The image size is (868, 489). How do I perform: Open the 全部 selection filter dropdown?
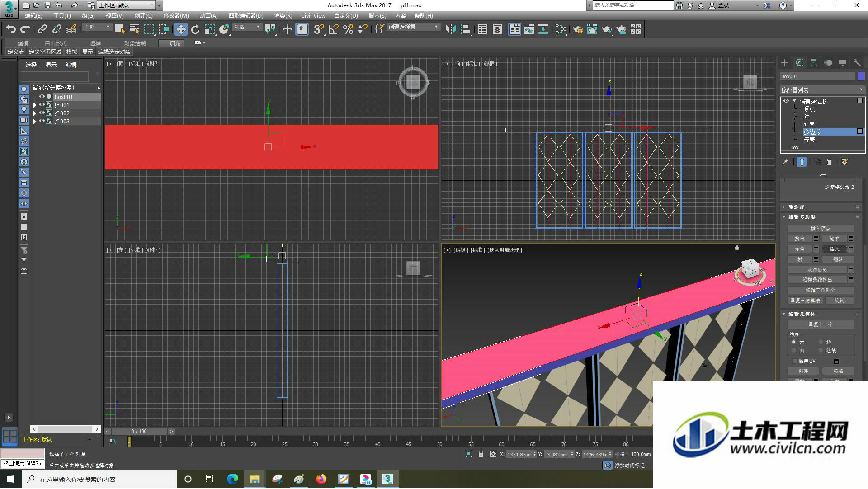(x=97, y=27)
